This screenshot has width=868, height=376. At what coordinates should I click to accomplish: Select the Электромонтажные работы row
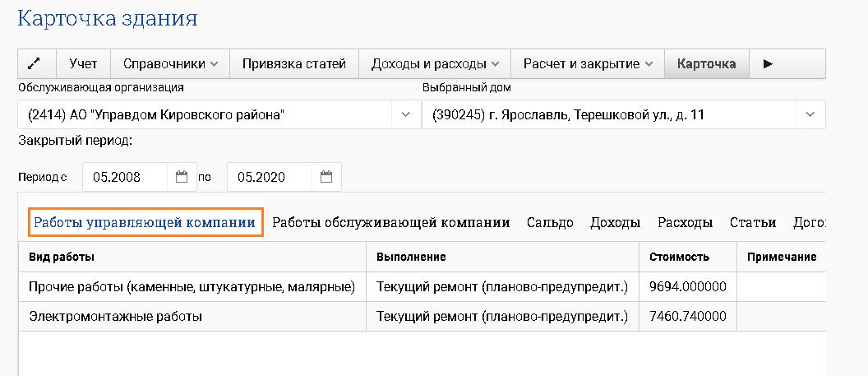[115, 316]
